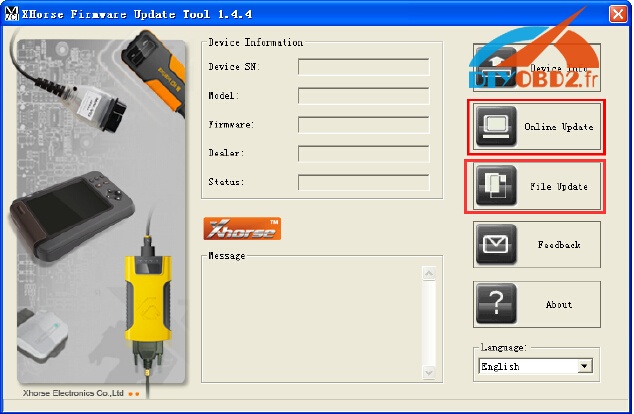This screenshot has width=634, height=414.
Task: Choose the File Update button label
Action: (559, 186)
